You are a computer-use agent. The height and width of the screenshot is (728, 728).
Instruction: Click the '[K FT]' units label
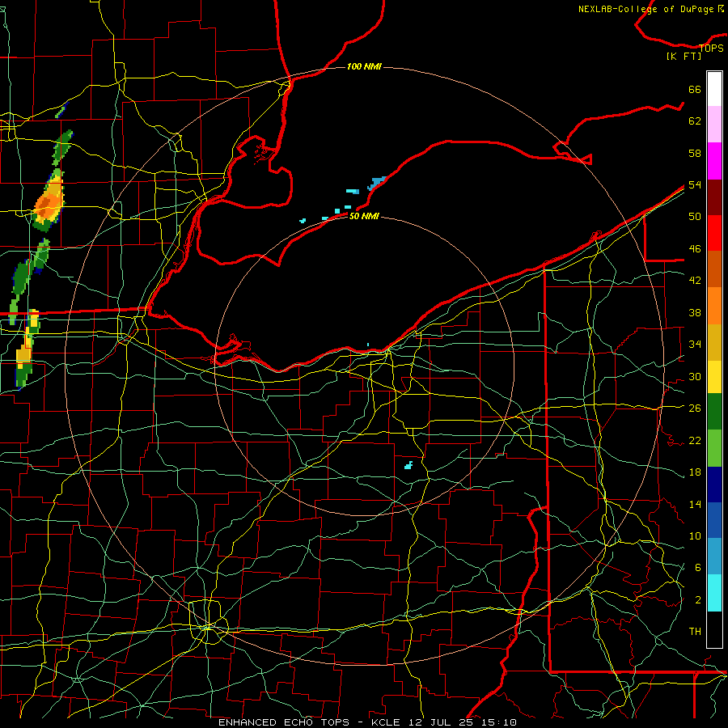[684, 57]
